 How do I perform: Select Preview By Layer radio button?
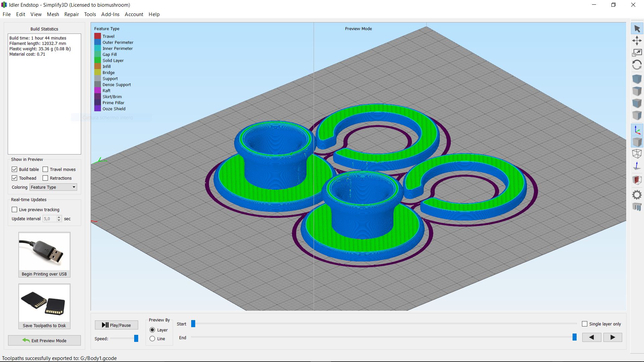tap(152, 330)
